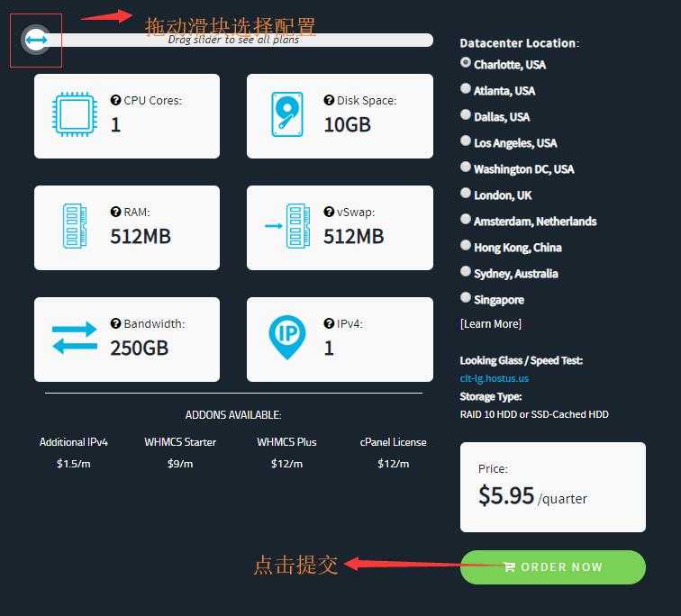Click help icon next to CPU Cores

(x=115, y=100)
